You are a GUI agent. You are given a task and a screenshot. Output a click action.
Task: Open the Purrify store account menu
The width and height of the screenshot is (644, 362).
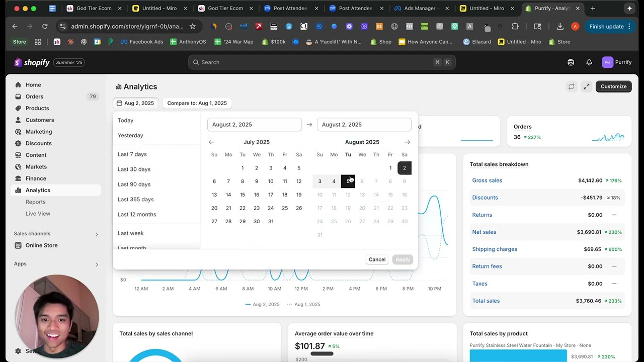tap(617, 62)
